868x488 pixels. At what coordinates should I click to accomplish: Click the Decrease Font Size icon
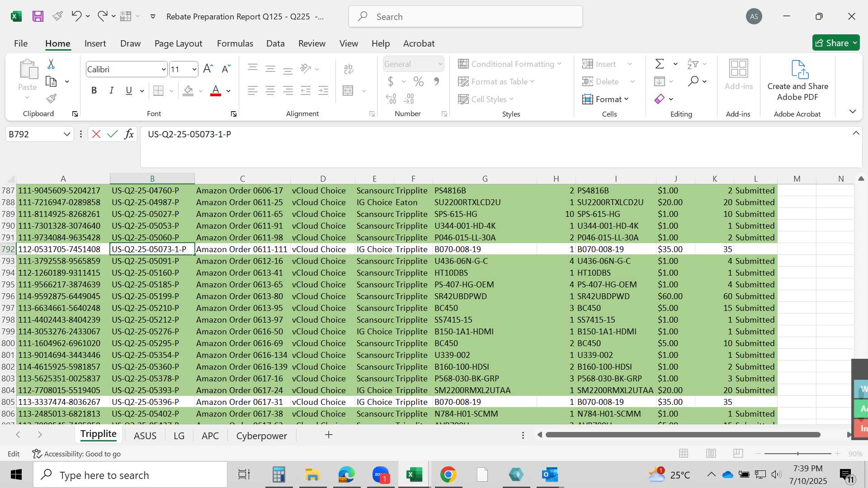point(226,69)
